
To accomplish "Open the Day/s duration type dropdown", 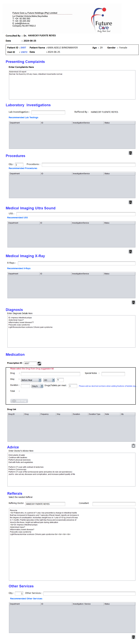I will point(37,386).
